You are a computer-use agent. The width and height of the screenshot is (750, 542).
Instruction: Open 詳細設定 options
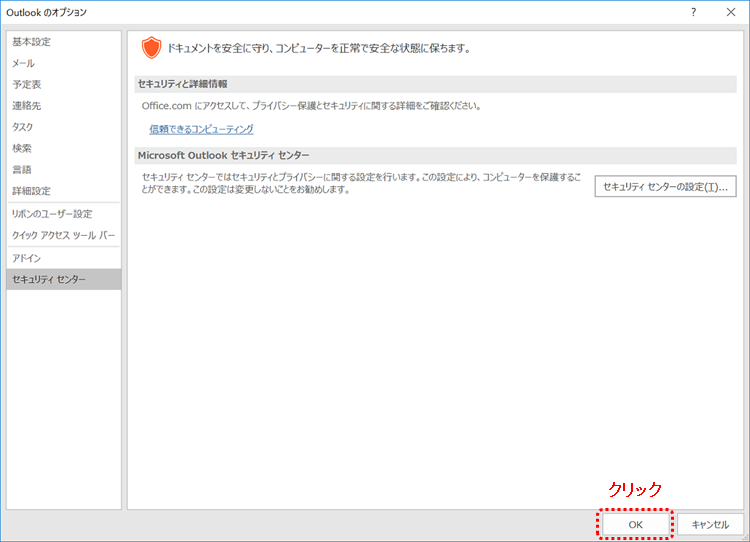pyautogui.click(x=64, y=191)
